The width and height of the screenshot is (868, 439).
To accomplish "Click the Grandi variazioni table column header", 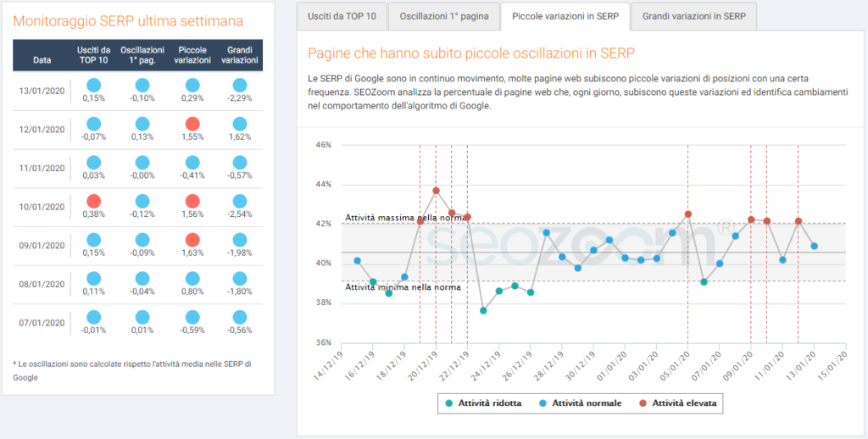I will 240,55.
